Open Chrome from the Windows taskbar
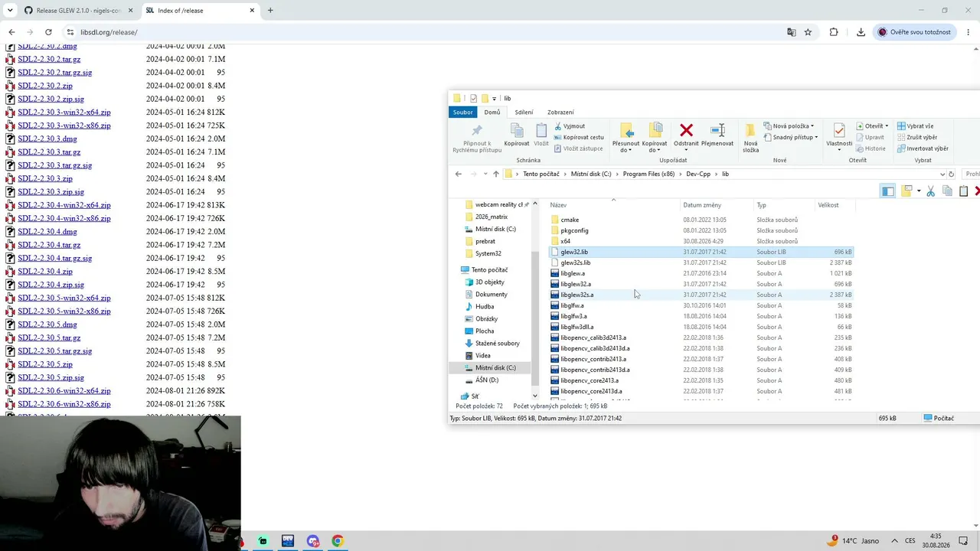 pos(338,541)
